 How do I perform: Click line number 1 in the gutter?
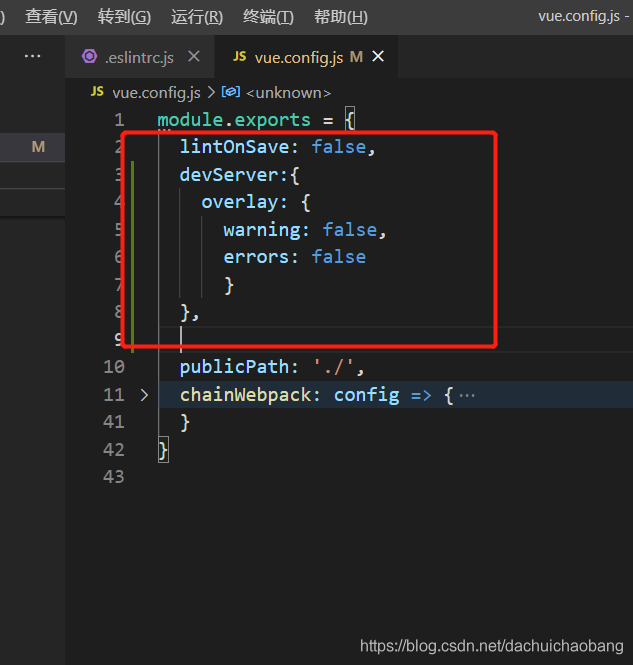[120, 120]
